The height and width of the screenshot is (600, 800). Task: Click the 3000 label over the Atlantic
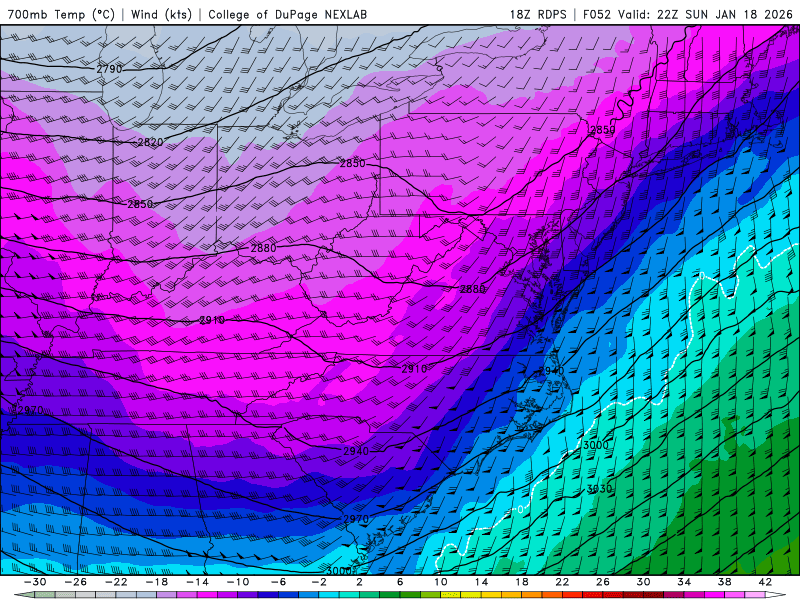coord(595,445)
